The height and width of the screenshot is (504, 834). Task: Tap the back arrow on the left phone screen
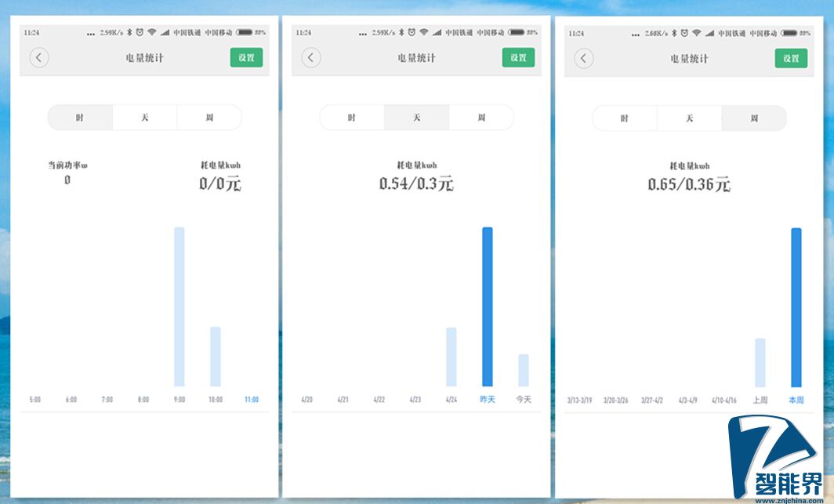click(39, 58)
